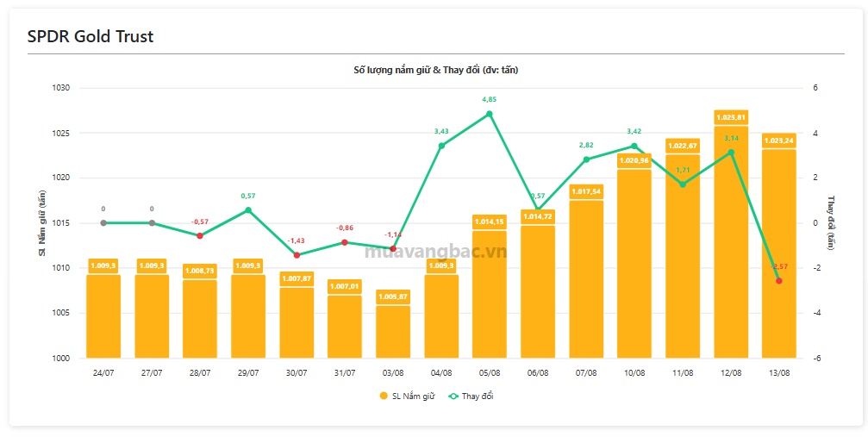The height and width of the screenshot is (437, 868).
Task: Click chart title Số lượng nắm giữ & Thay đổi
Action: click(x=436, y=71)
